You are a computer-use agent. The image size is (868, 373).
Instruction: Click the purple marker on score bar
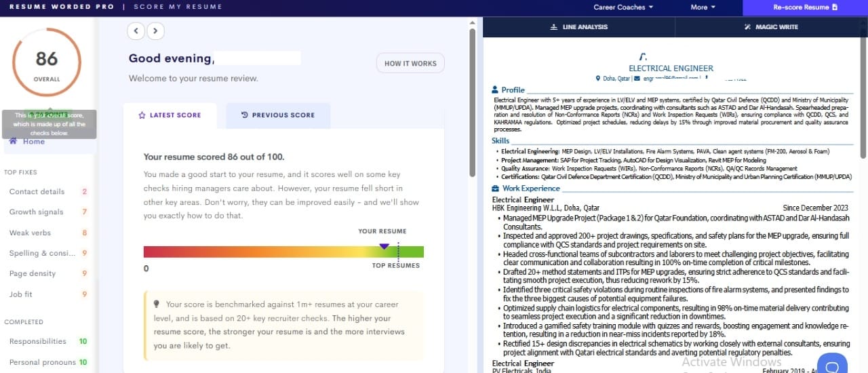pyautogui.click(x=384, y=246)
